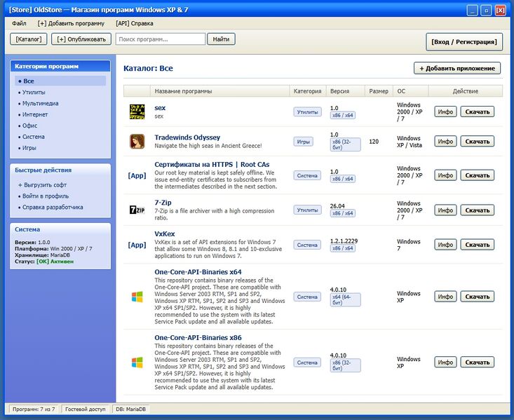This screenshot has width=514, height=420.
Task: Click the Найти search button
Action: click(221, 39)
